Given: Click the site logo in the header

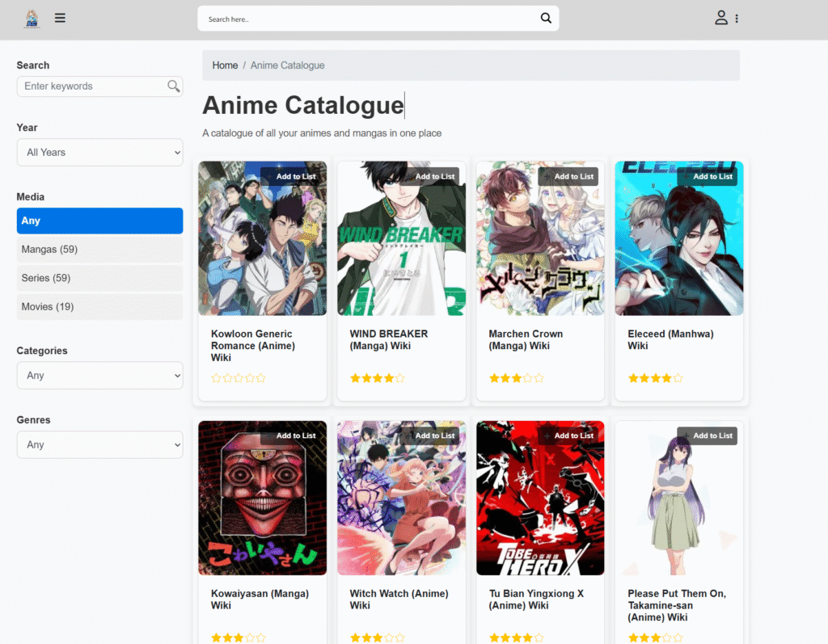Looking at the screenshot, I should (32, 18).
